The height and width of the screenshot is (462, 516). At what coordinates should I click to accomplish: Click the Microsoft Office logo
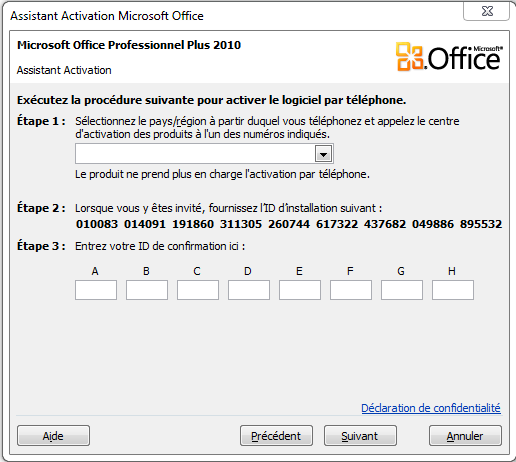pyautogui.click(x=449, y=56)
